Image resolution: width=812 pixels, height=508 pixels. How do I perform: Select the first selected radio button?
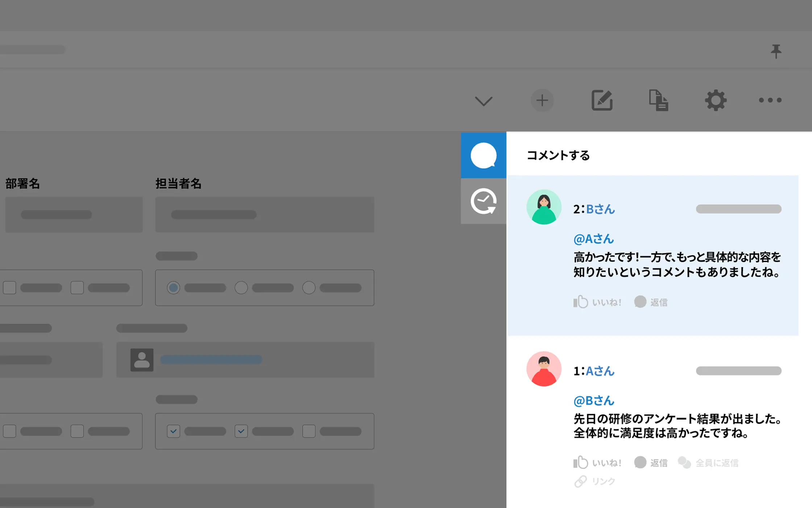[x=173, y=288]
